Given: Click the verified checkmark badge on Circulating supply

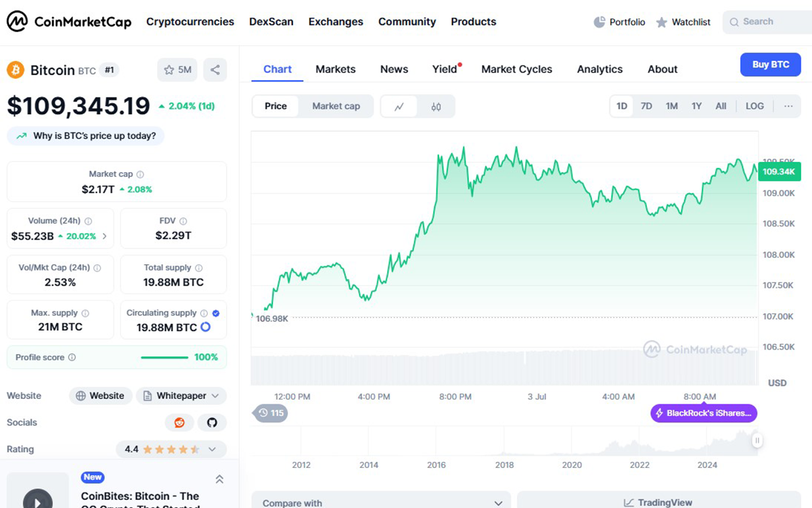Looking at the screenshot, I should (x=216, y=314).
